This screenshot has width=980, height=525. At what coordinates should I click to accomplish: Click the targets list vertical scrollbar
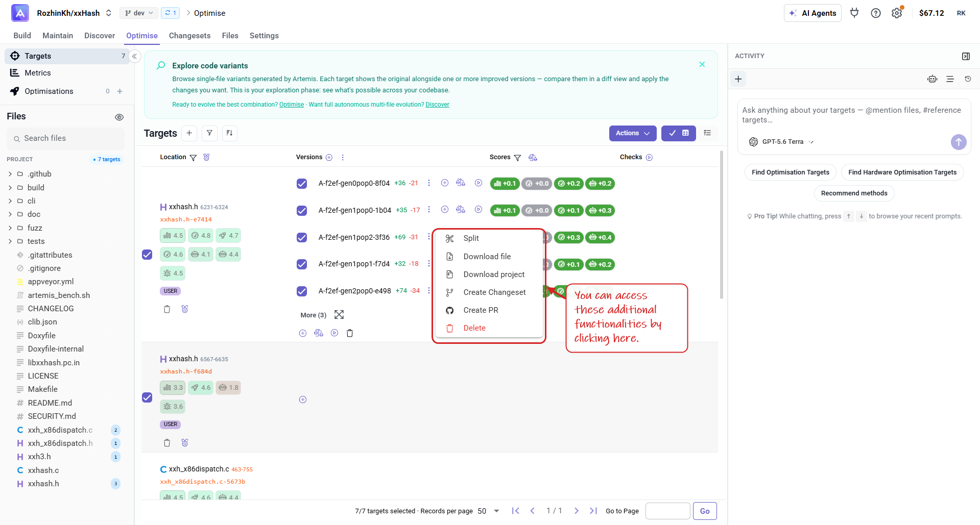721,224
